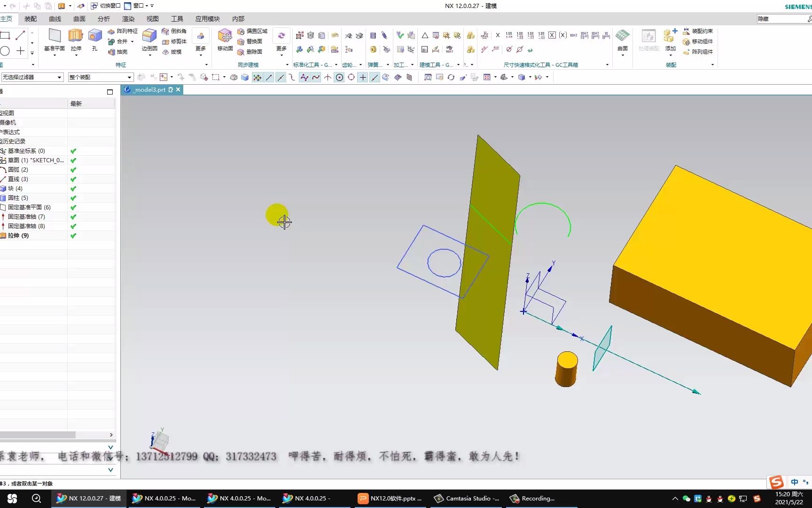The image size is (812, 508).
Task: Toggle the 拉伸 (9) feature checkmark
Action: (x=73, y=235)
